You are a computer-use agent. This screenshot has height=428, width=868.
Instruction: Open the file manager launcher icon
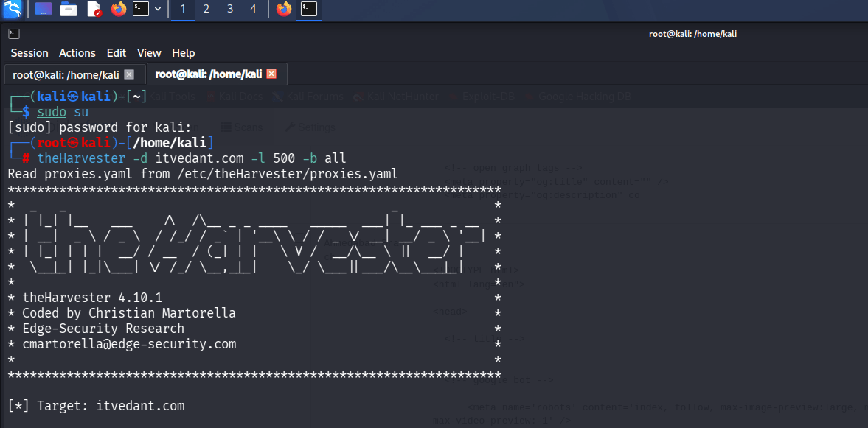[x=69, y=9]
